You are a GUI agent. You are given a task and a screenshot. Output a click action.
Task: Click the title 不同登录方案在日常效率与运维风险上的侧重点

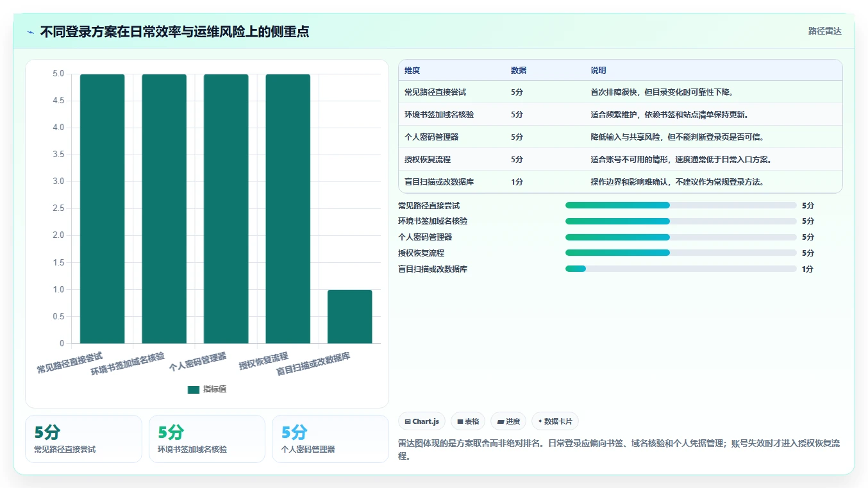pyautogui.click(x=174, y=31)
